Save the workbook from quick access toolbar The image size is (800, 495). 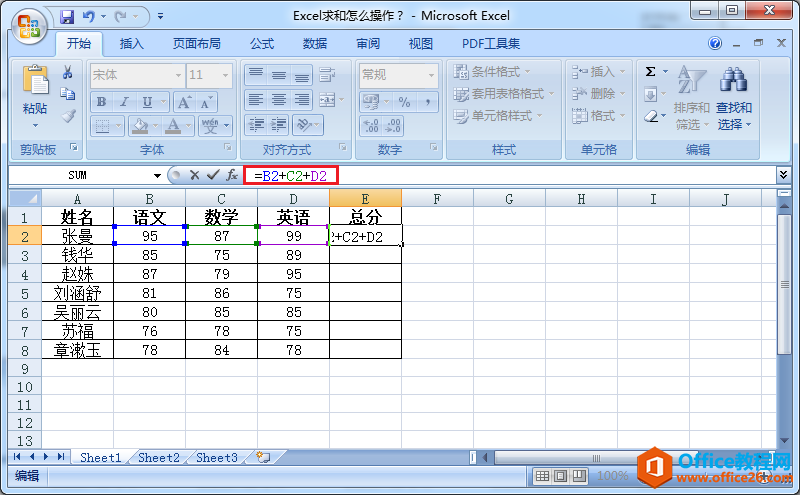67,17
